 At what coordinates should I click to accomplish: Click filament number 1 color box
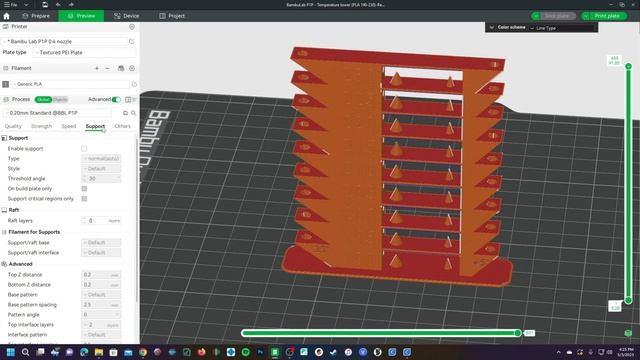tap(5, 84)
